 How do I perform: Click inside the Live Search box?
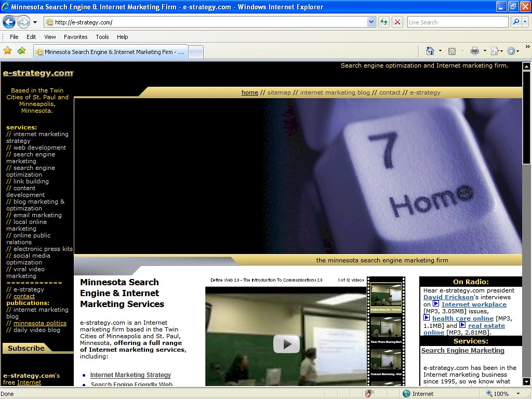click(x=456, y=22)
